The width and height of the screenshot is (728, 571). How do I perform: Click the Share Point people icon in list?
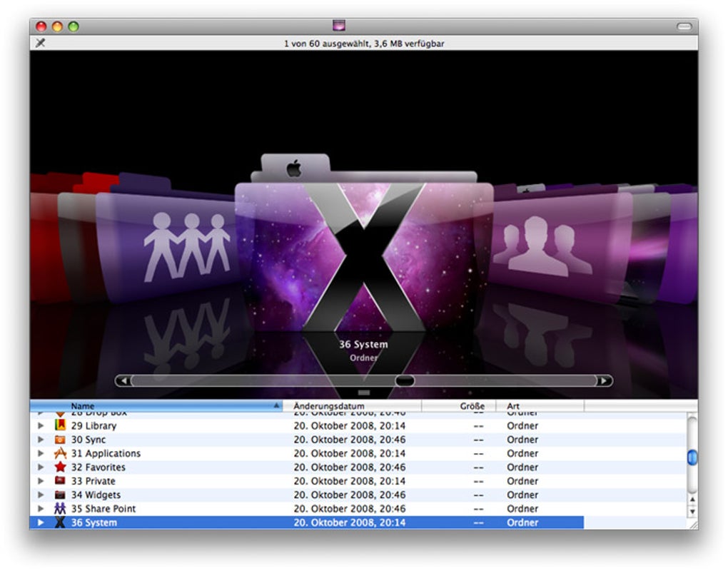(60, 508)
